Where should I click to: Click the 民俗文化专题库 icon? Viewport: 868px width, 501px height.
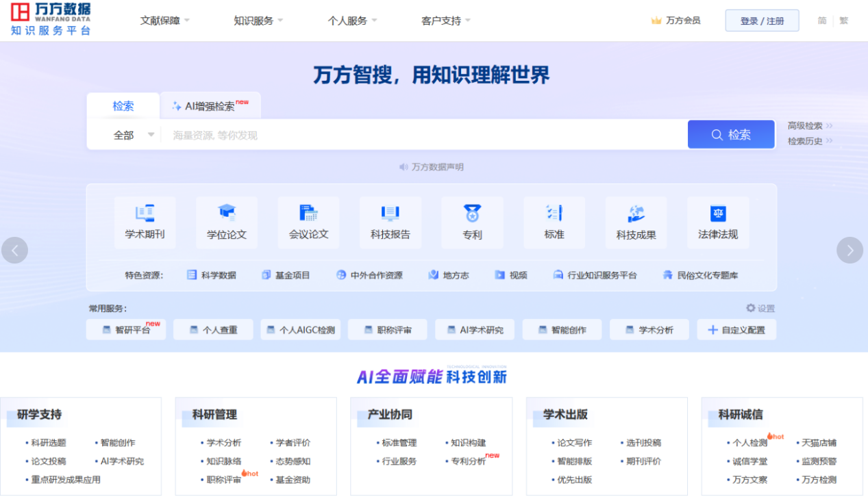point(667,275)
